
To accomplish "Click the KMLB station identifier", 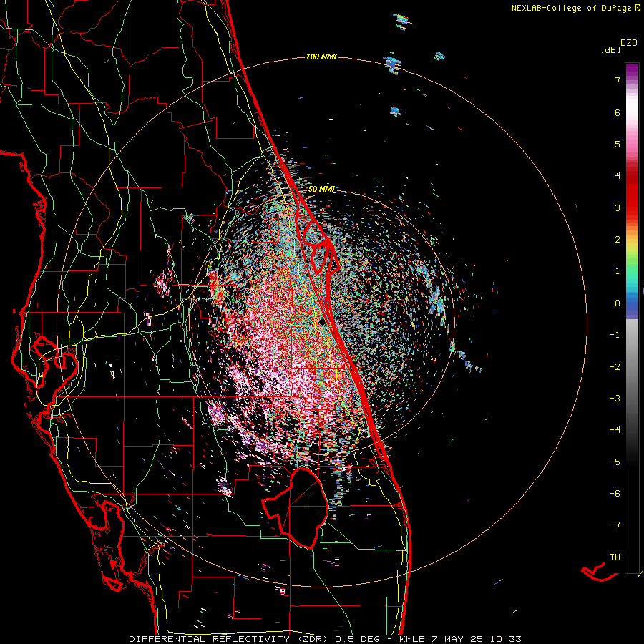I will tap(412, 639).
